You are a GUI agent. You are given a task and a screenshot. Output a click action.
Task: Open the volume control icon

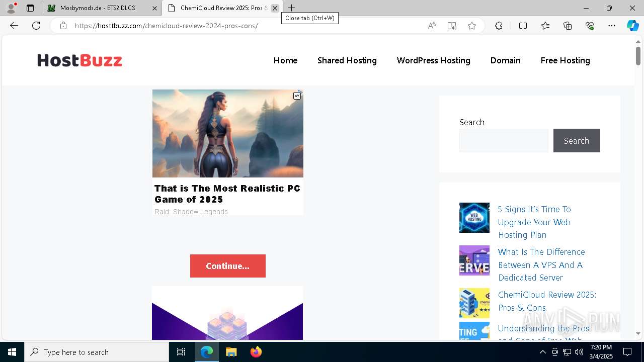pos(579,352)
